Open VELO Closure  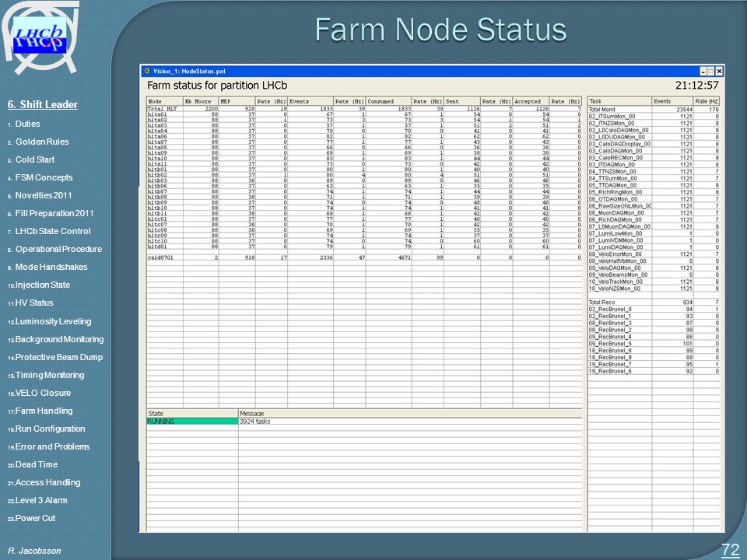[x=43, y=393]
